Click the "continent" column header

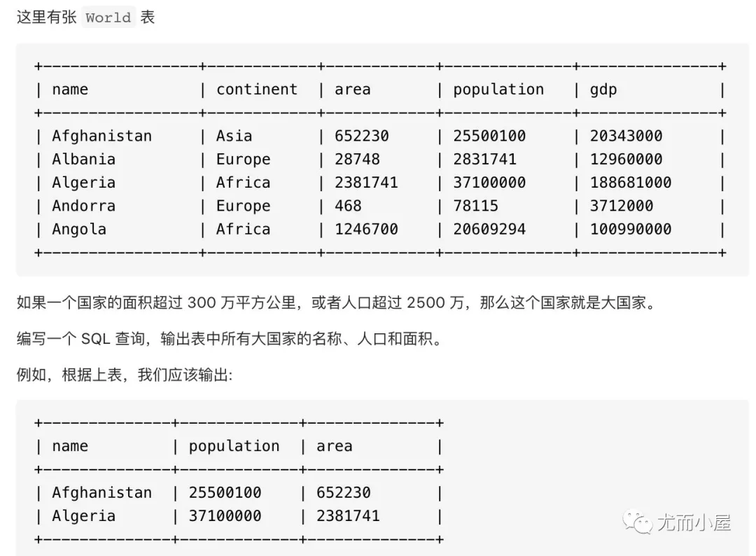click(x=256, y=89)
